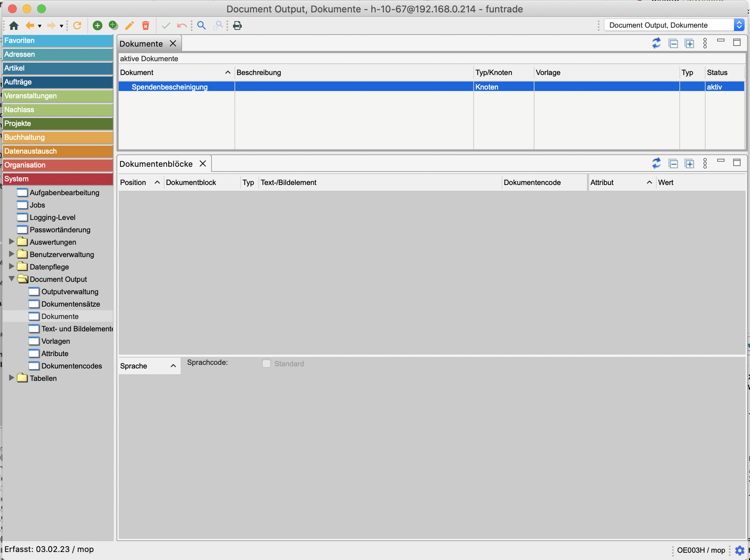Click expand-all icon in Dokumentenblöcke panel
The image size is (750, 560).
point(689,163)
